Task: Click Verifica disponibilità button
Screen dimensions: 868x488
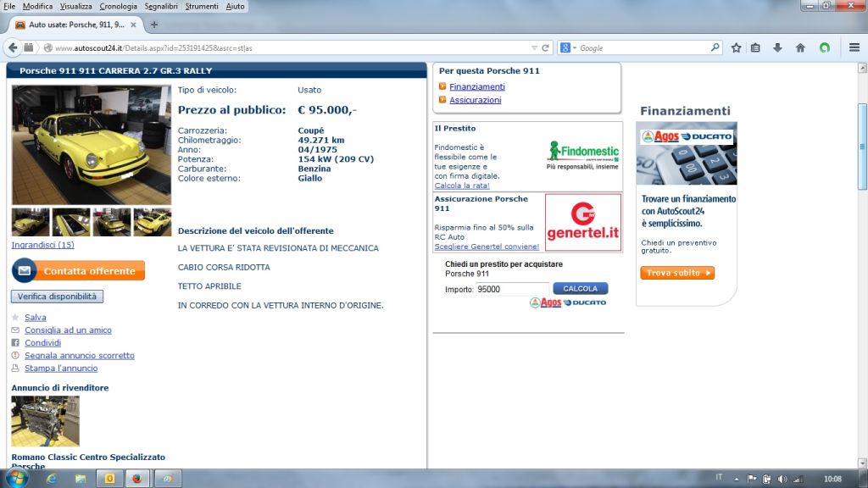Action: click(x=57, y=297)
